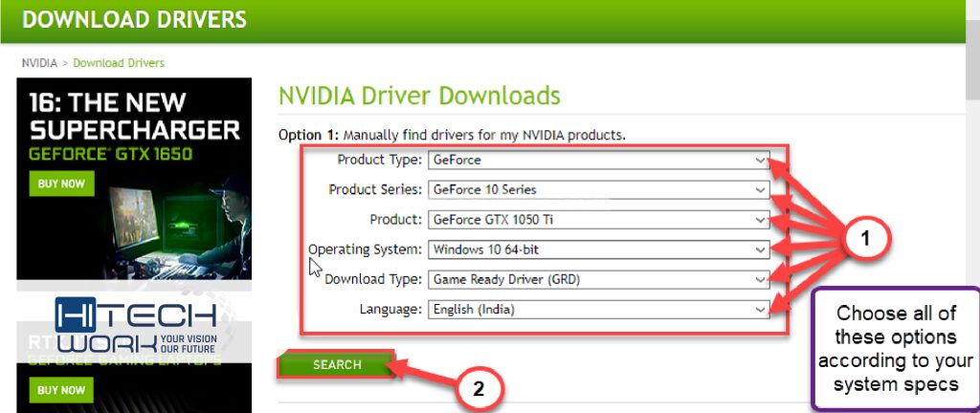Screen dimensions: 980x413
Task: Click the NVIDIA breadcrumb link
Action: (x=38, y=63)
